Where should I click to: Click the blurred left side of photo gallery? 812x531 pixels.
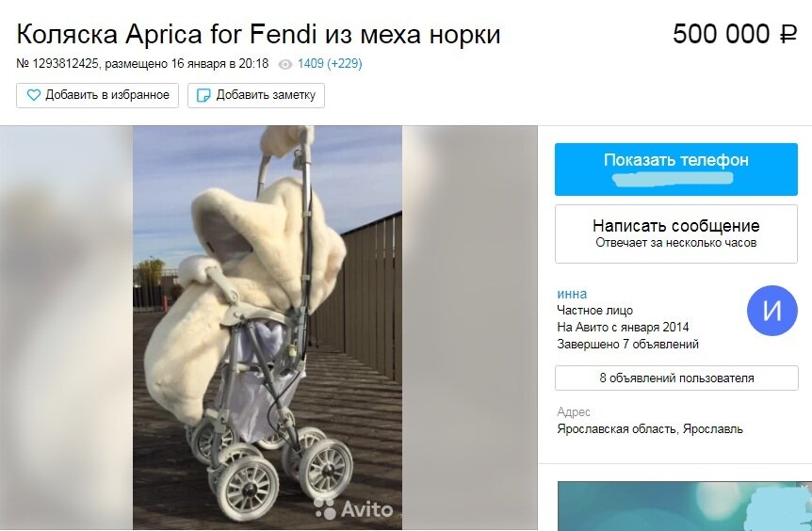(x=66, y=328)
